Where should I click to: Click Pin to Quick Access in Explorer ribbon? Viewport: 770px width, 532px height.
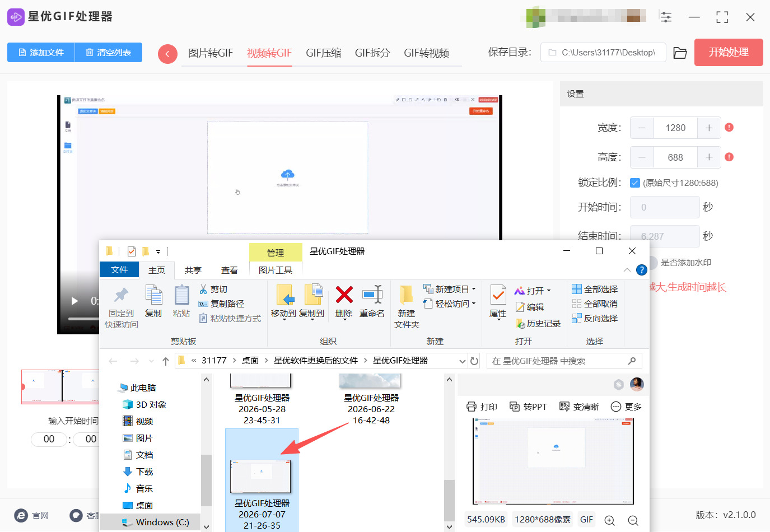click(122, 307)
